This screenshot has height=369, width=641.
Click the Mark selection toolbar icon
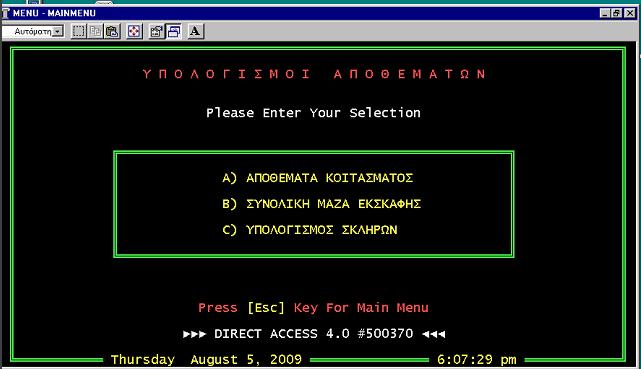click(x=78, y=31)
